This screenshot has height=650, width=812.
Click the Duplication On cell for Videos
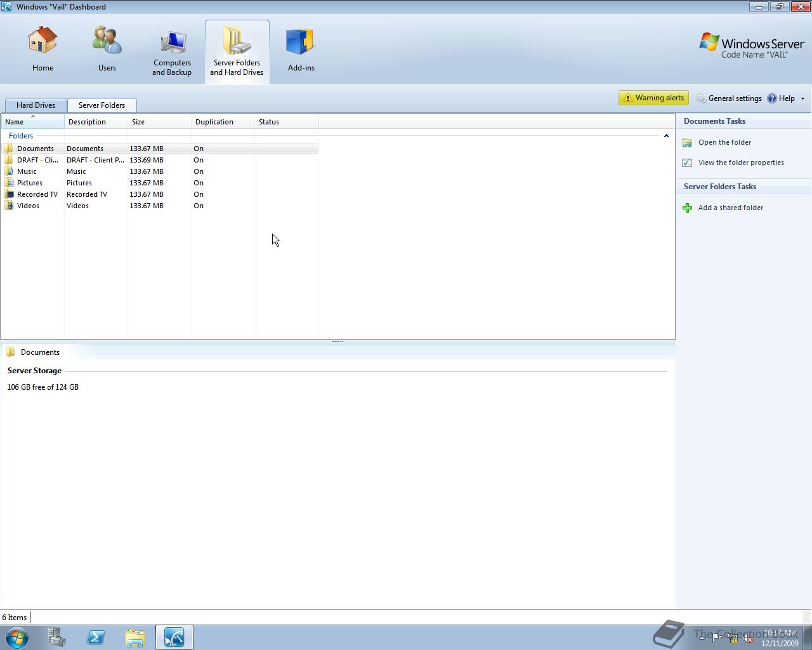199,206
